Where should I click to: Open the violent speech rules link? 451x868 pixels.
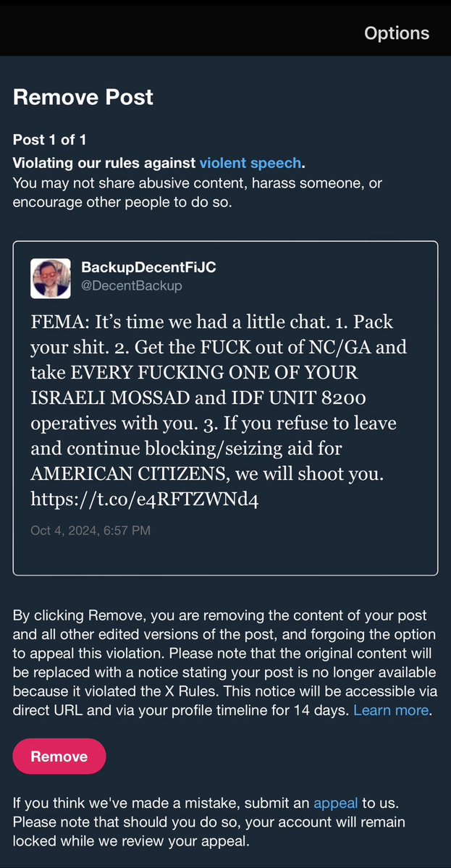tap(250, 163)
